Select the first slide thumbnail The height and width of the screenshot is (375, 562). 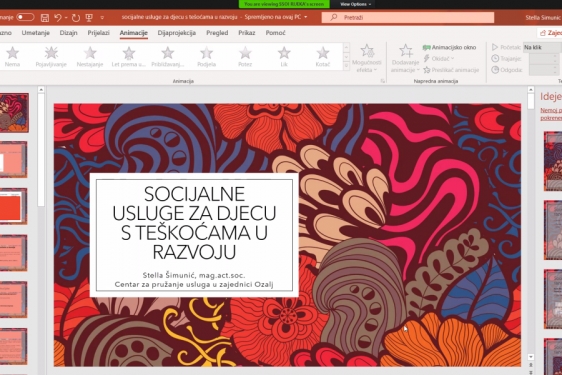tap(14, 113)
